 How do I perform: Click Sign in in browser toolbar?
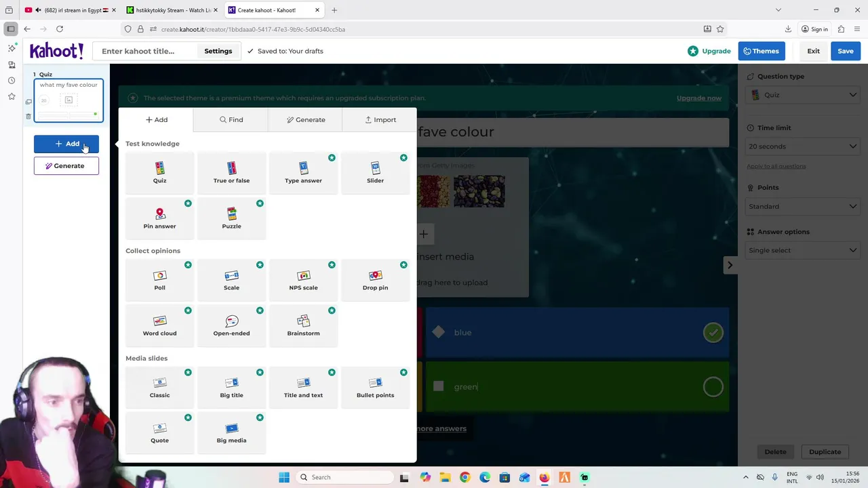[x=814, y=29]
